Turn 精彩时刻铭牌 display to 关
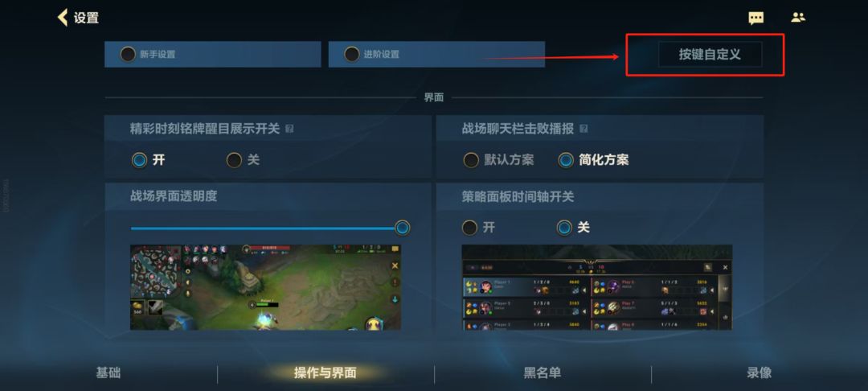868x391 pixels. pyautogui.click(x=234, y=160)
